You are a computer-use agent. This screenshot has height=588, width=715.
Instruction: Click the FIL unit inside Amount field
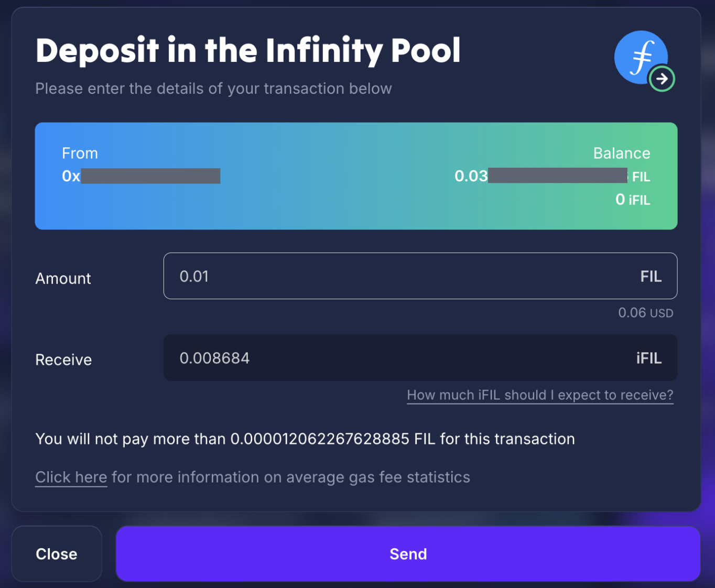[651, 276]
